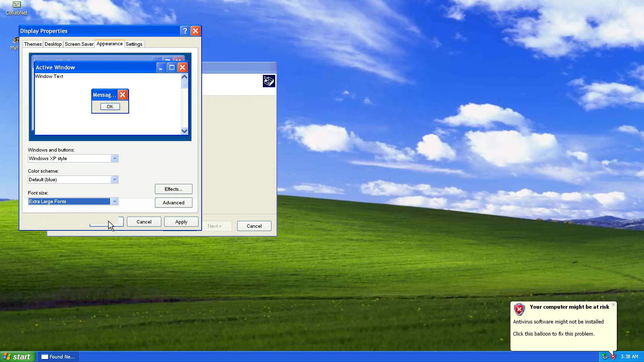Click the hardware wizard icon
The width and height of the screenshot is (644, 362).
269,81
